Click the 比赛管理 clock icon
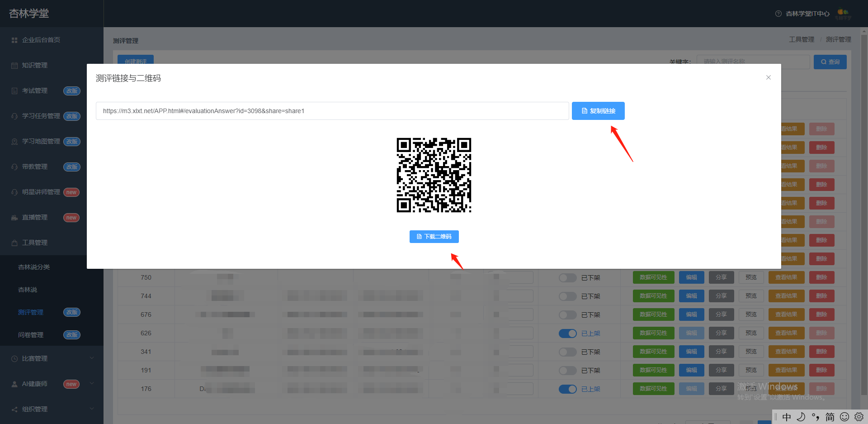Screen dimensions: 868x424 pos(14,359)
